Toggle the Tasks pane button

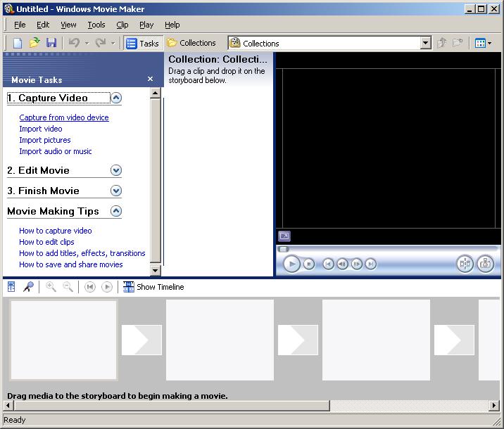[x=143, y=43]
